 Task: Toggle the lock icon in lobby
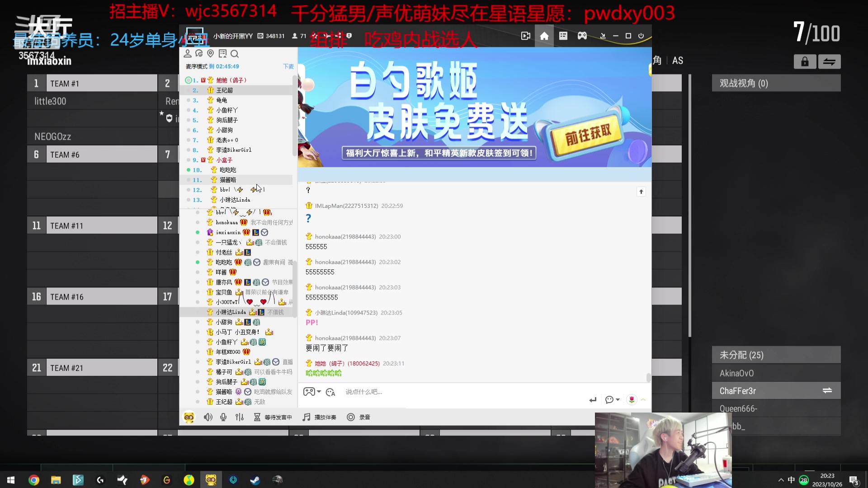(805, 62)
